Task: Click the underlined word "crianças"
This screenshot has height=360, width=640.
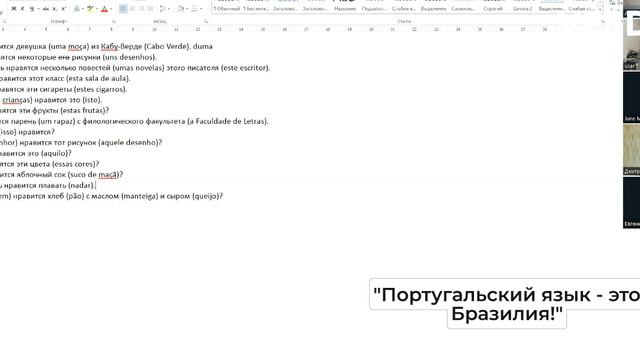Action: [x=16, y=100]
